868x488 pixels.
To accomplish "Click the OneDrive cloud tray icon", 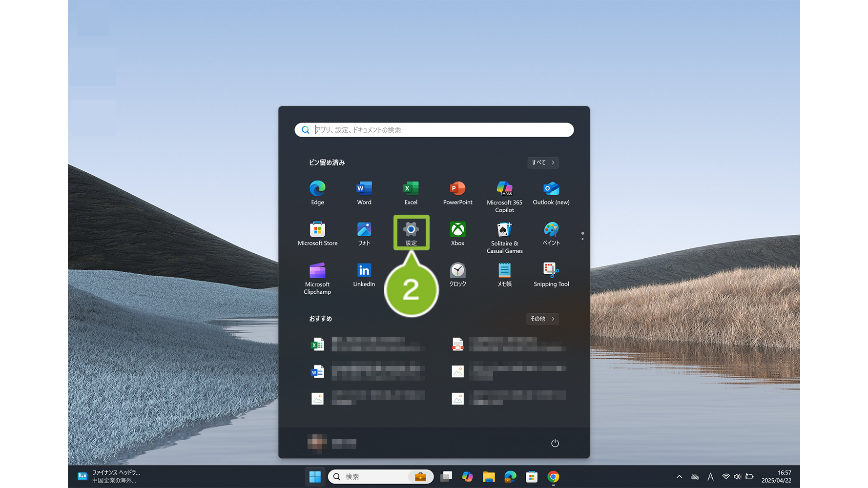I will pyautogui.click(x=695, y=477).
